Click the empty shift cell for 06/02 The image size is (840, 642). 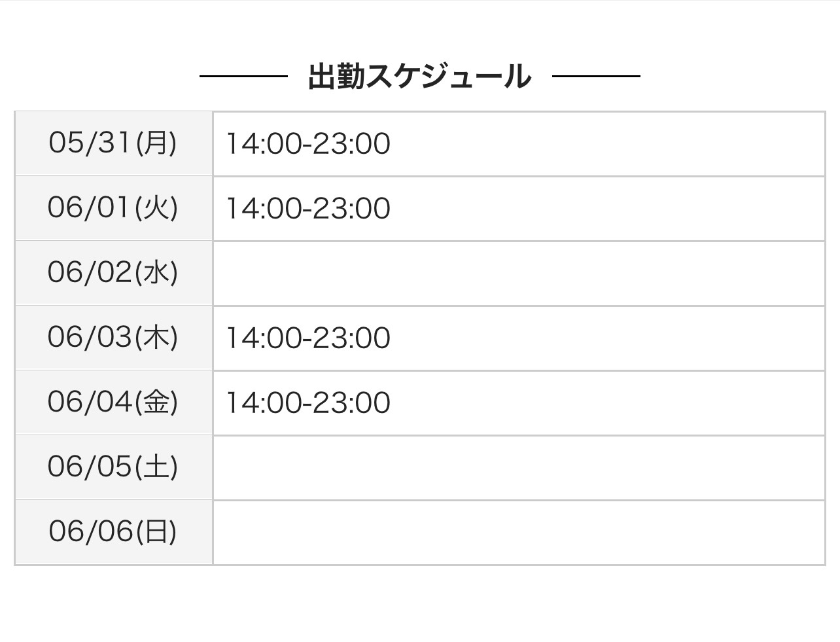[x=518, y=273]
